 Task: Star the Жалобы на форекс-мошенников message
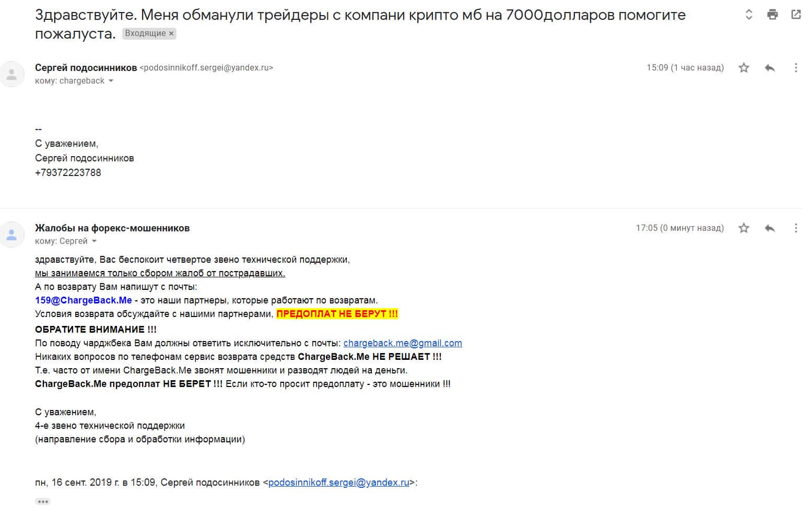pyautogui.click(x=744, y=228)
